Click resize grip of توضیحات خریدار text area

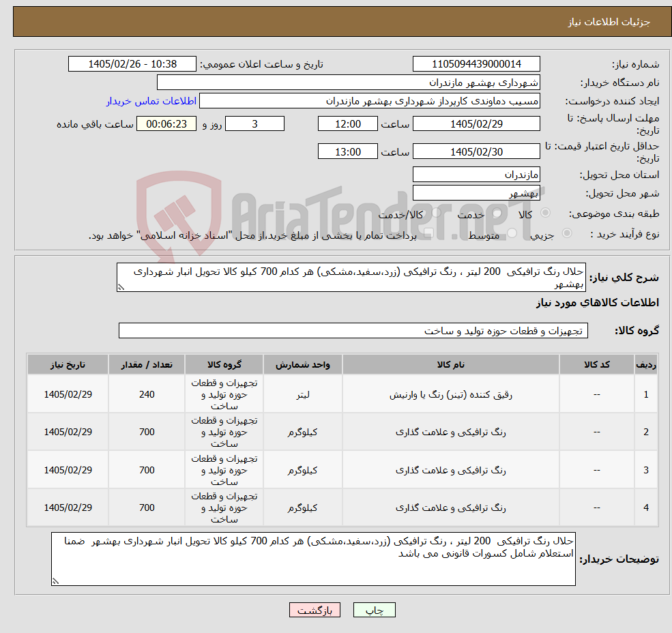[55, 582]
